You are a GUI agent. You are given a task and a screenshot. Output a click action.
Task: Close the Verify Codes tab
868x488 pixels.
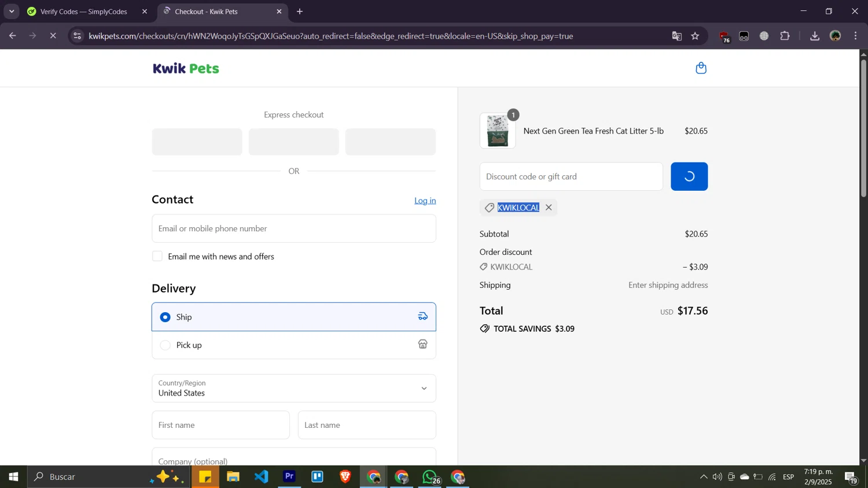click(x=145, y=12)
